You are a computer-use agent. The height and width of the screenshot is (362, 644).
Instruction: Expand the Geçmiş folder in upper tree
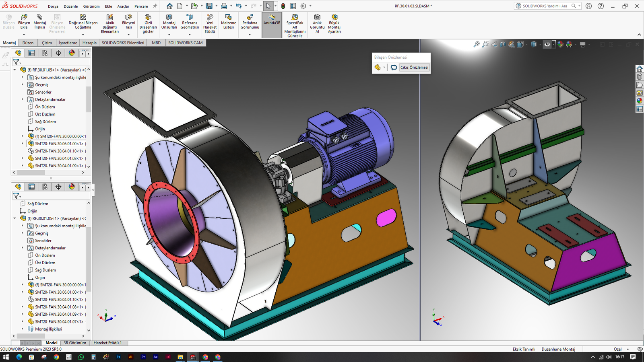pos(23,85)
